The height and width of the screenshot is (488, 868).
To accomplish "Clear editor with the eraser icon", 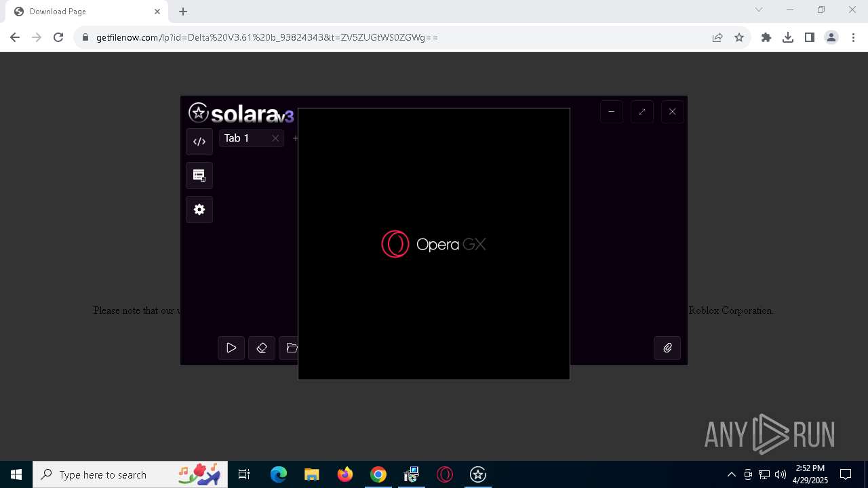I will (x=262, y=348).
